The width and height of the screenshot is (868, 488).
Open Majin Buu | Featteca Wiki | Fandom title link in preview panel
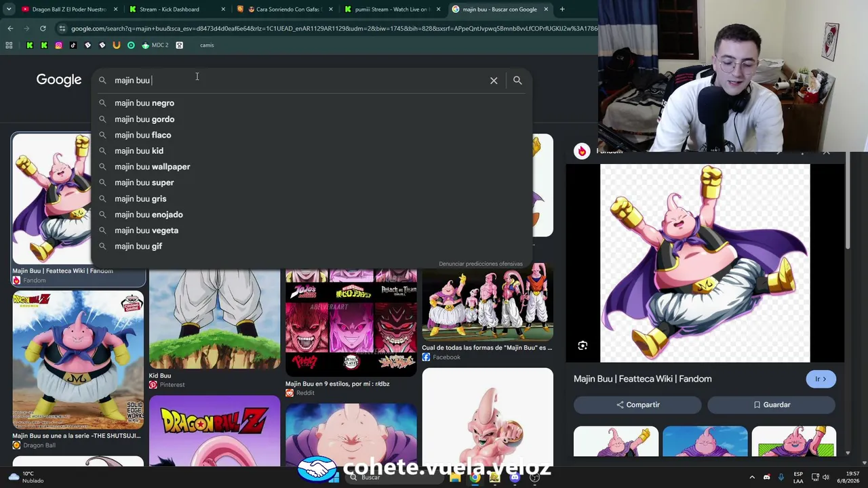[642, 379]
